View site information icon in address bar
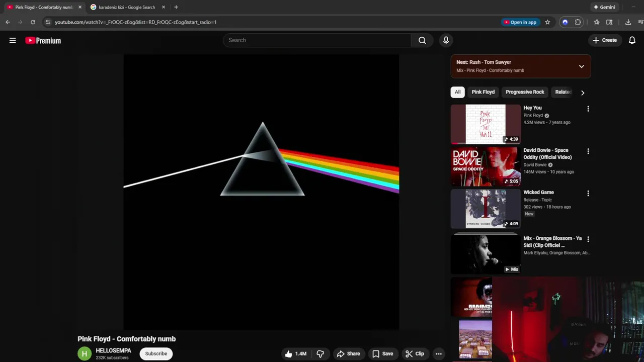The image size is (644, 362). tap(47, 22)
